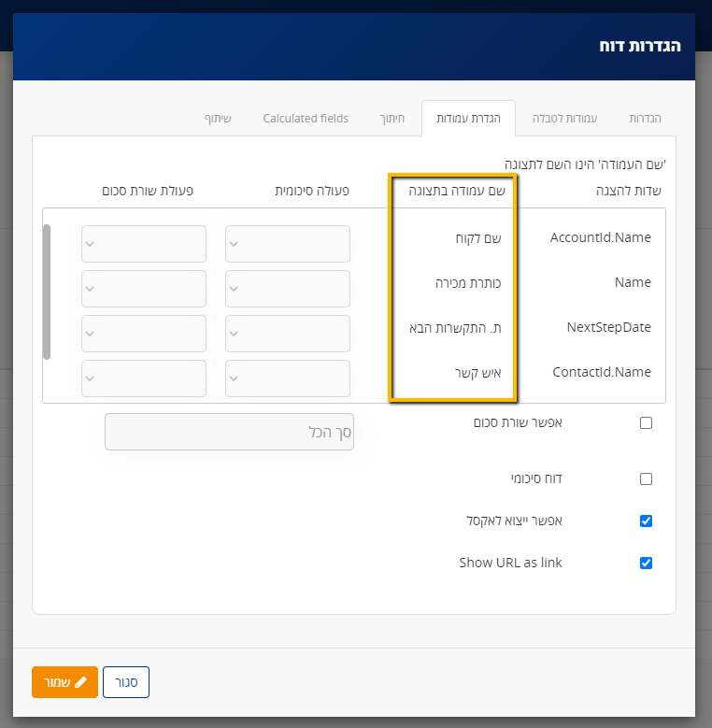Image resolution: width=712 pixels, height=728 pixels.
Task: Open the עמודות לטבלה tab
Action: click(564, 119)
